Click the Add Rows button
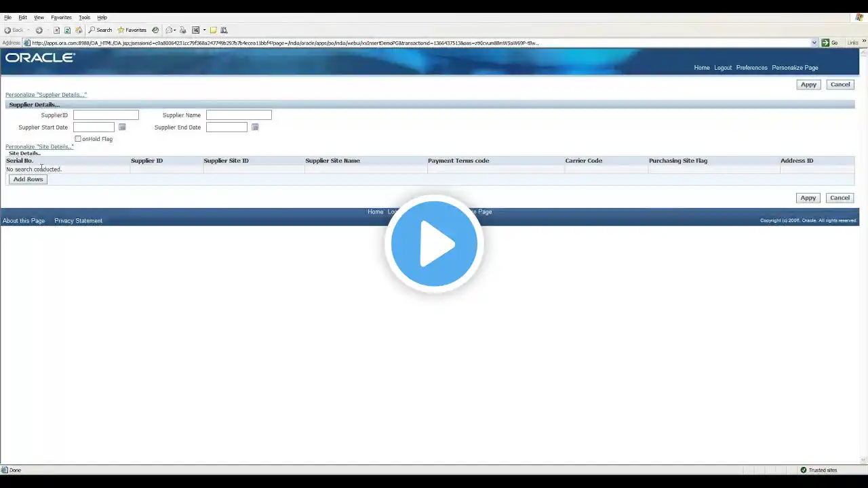This screenshot has height=488, width=868. [x=28, y=179]
